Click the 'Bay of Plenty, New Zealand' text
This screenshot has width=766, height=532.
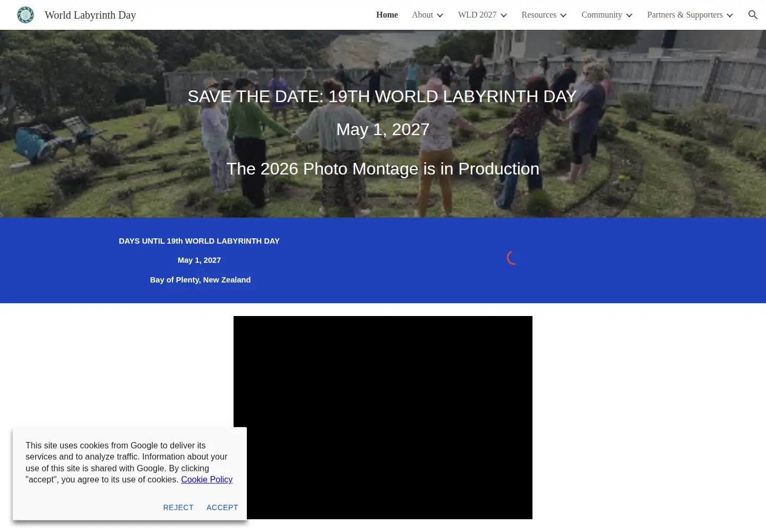(x=200, y=280)
